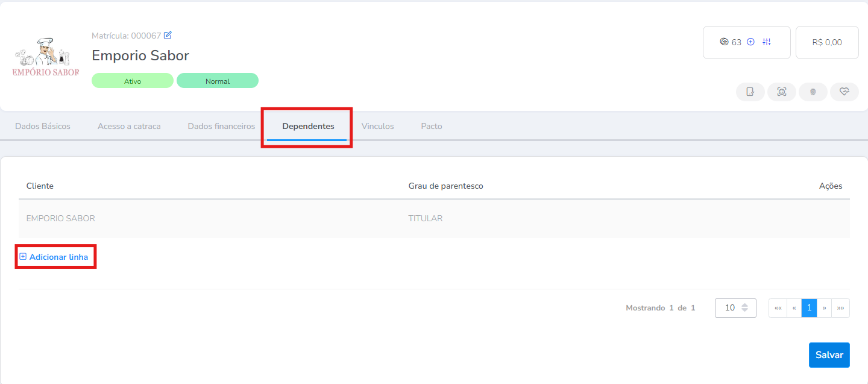868x384 pixels.
Task: Click the Salvar button
Action: [829, 355]
